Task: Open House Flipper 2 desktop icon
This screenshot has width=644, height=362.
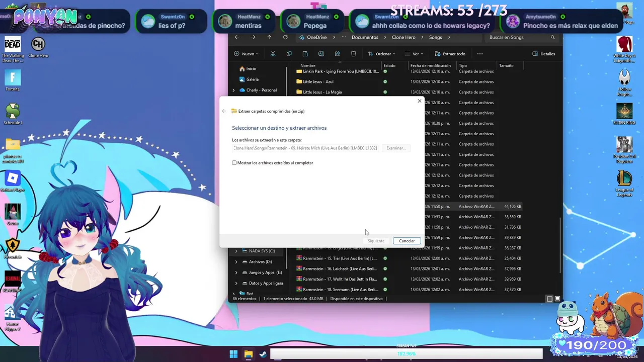Action: [13, 318]
